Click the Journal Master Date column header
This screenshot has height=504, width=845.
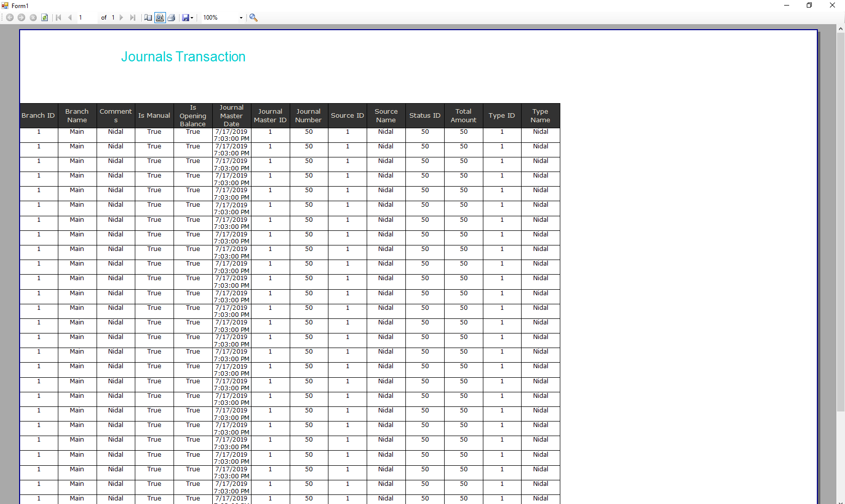pos(231,116)
